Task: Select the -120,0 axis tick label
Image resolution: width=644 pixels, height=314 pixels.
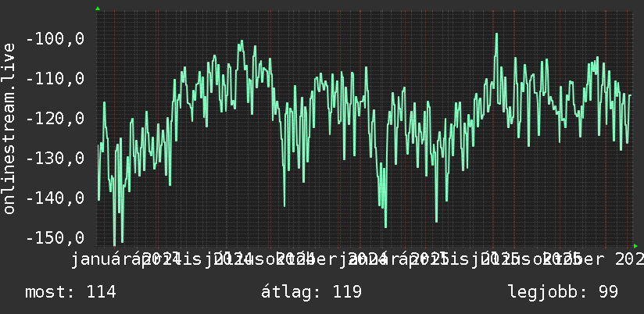Action: (55, 119)
